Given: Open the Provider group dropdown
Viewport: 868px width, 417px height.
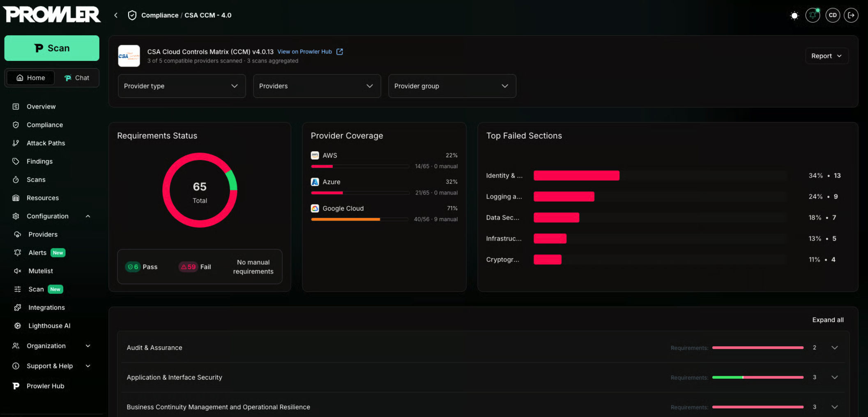Looking at the screenshot, I should tap(452, 86).
